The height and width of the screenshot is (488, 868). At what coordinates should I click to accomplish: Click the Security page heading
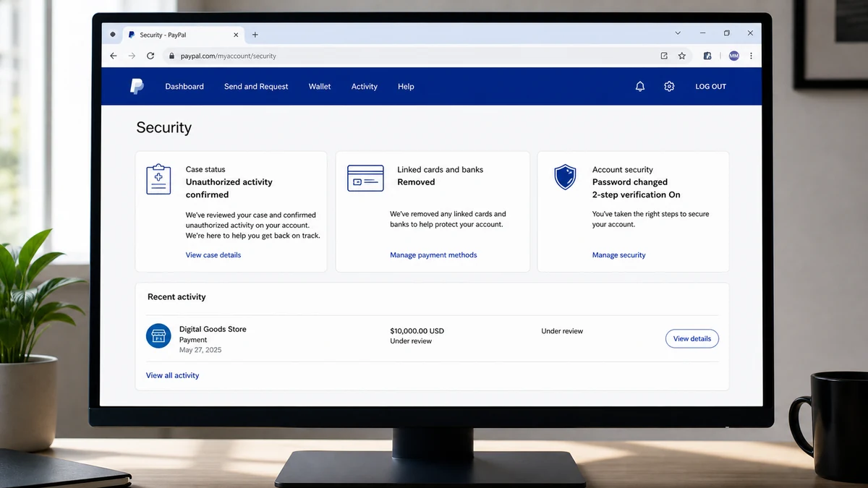164,128
